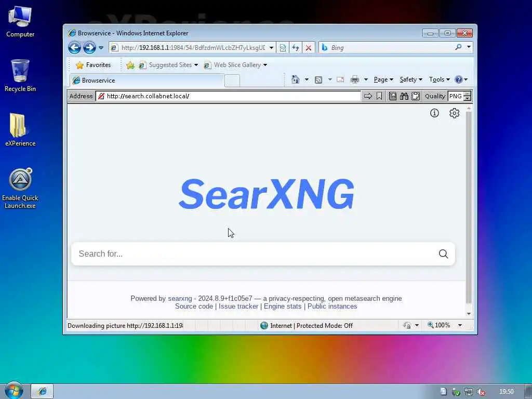This screenshot has height=399, width=532.
Task: Click the red Stop loading icon
Action: (x=309, y=48)
